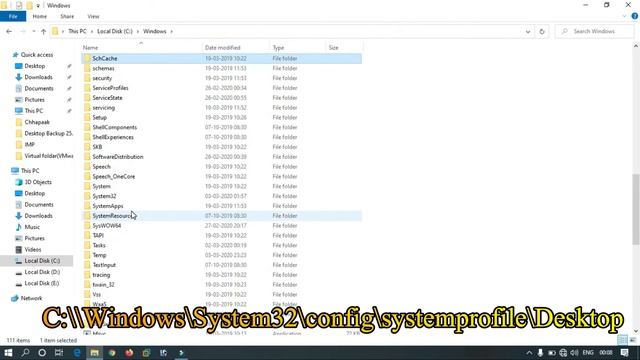640x360 pixels.
Task: Open the Share ribbon tab
Action: tap(67, 16)
